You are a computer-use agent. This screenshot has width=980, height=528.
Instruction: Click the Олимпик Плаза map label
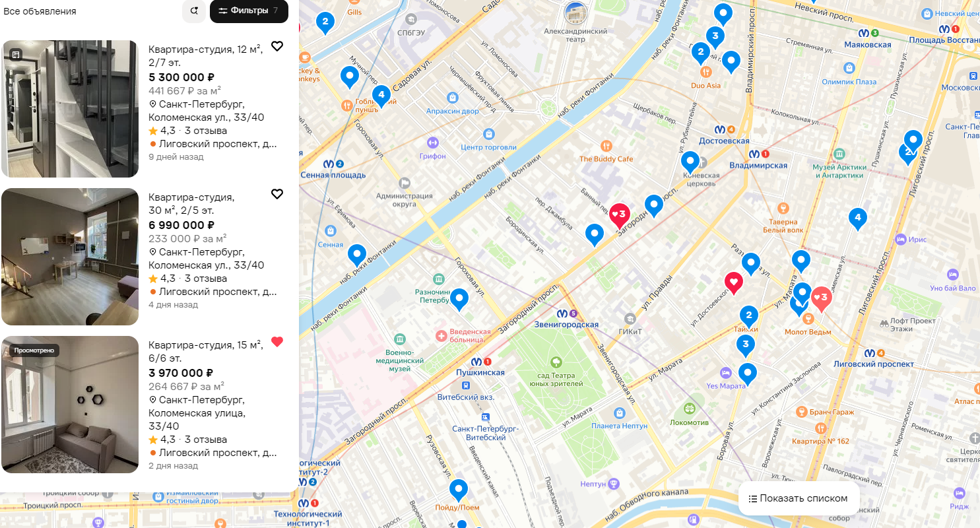[849, 82]
